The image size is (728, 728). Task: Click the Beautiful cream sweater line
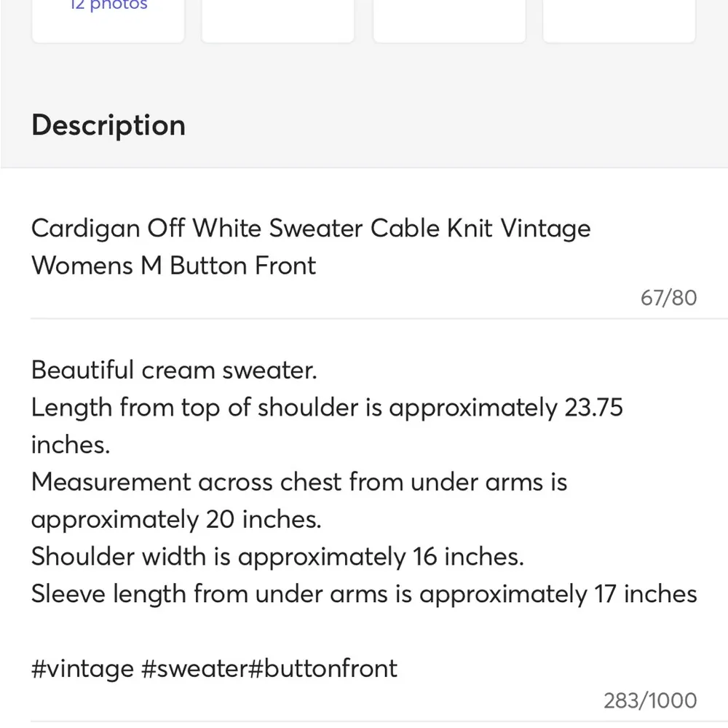[x=174, y=371]
